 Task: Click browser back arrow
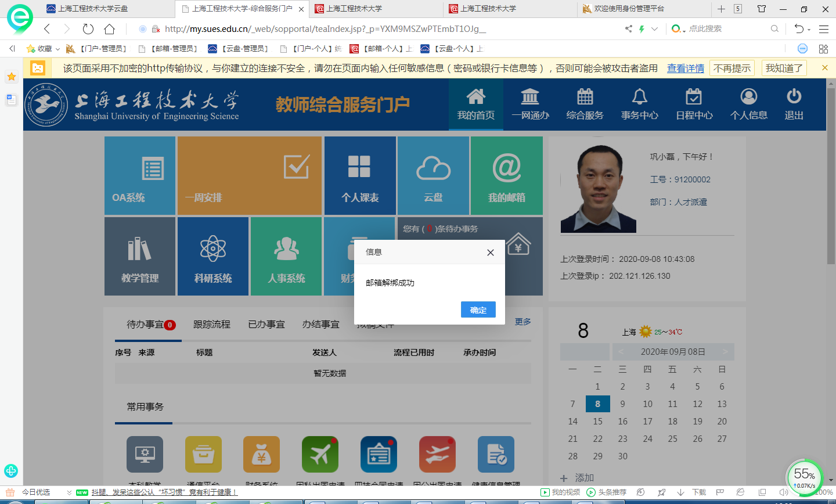[48, 29]
